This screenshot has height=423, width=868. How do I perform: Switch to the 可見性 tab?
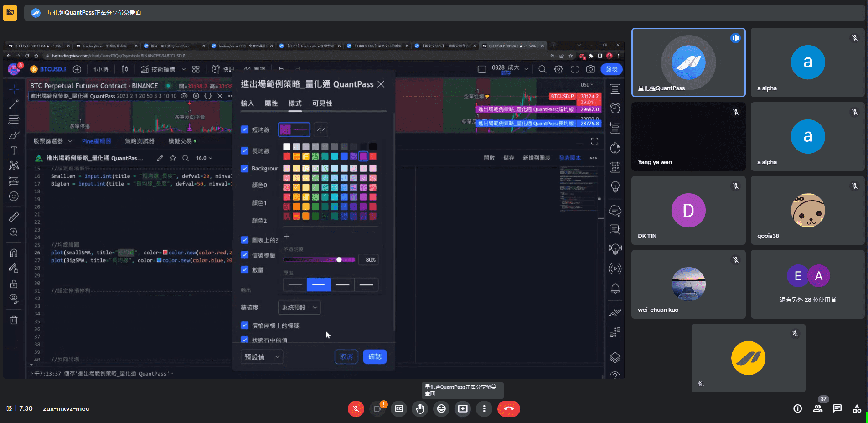(x=322, y=103)
